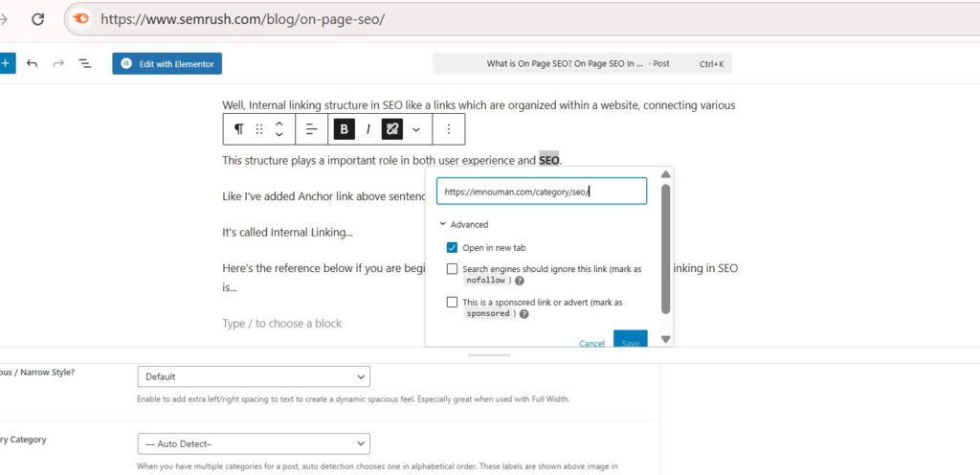Image resolution: width=980 pixels, height=475 pixels.
Task: Click the undo arrow in editor toolbar
Action: click(33, 64)
